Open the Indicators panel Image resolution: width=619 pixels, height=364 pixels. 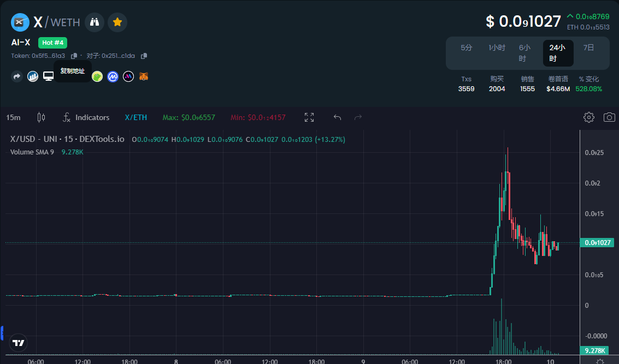87,117
